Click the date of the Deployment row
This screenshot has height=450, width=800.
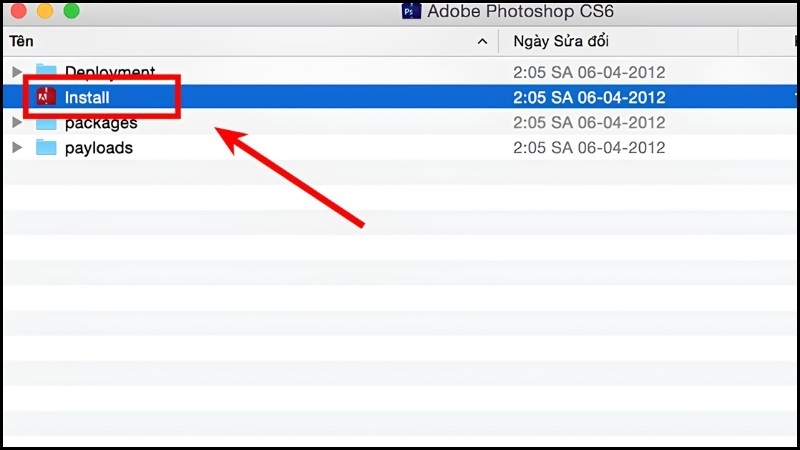[589, 72]
